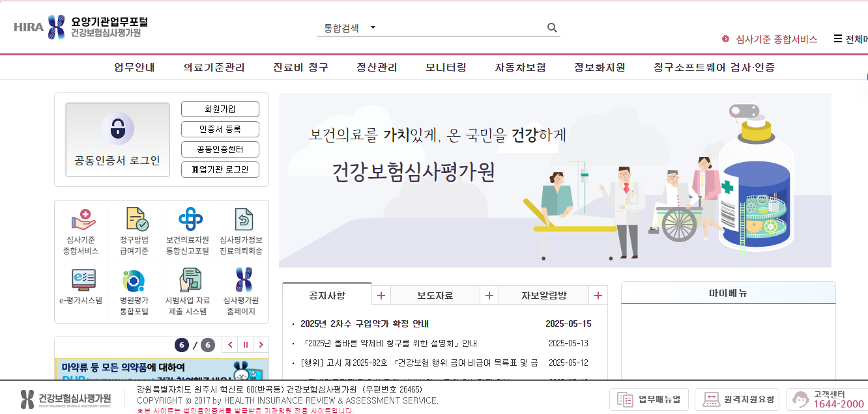Show previous banner slide
This screenshot has height=414, width=868.
(x=229, y=345)
